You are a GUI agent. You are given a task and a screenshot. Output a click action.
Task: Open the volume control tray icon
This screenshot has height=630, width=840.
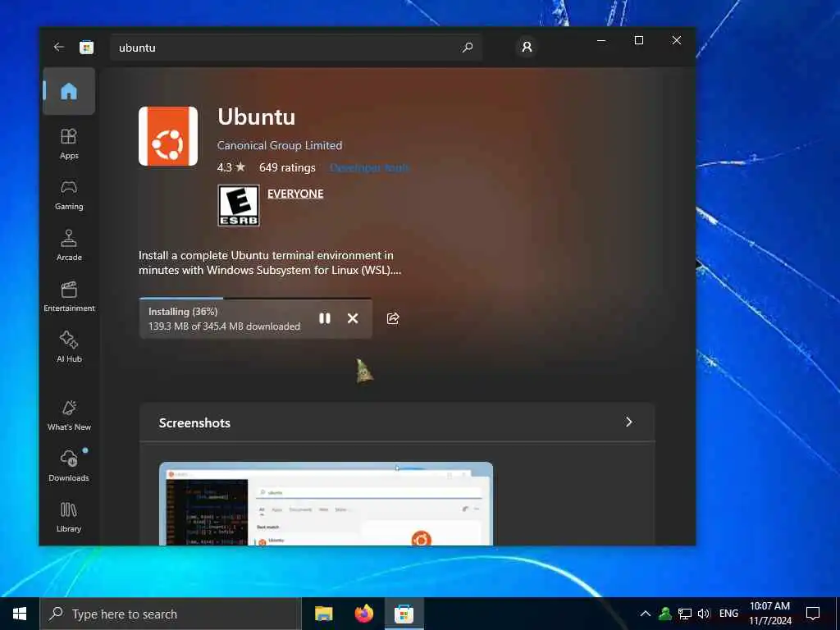pos(704,614)
